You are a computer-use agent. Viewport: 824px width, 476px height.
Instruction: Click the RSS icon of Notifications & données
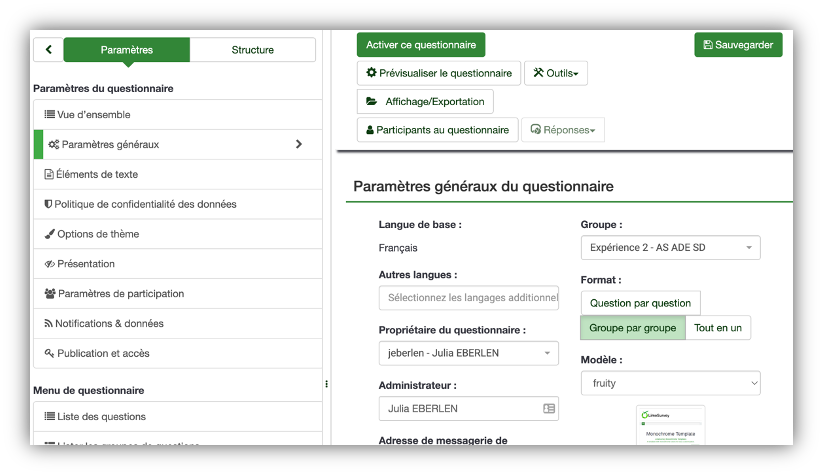(48, 324)
